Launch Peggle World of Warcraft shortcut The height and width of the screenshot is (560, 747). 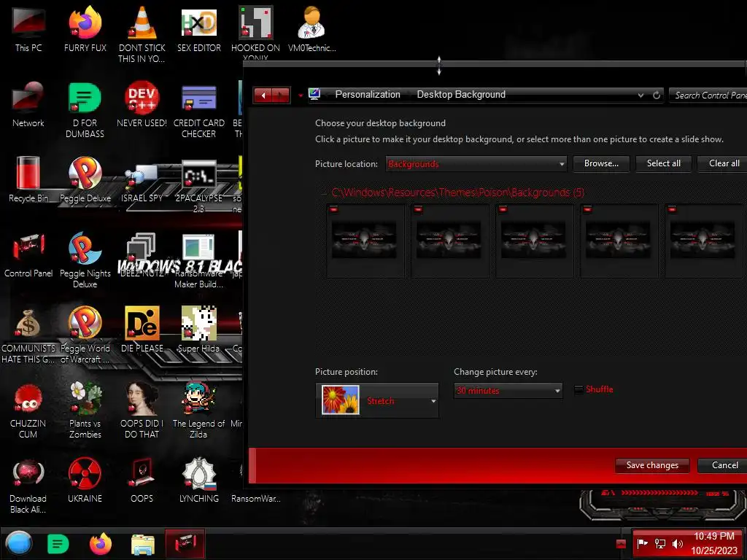[85, 335]
